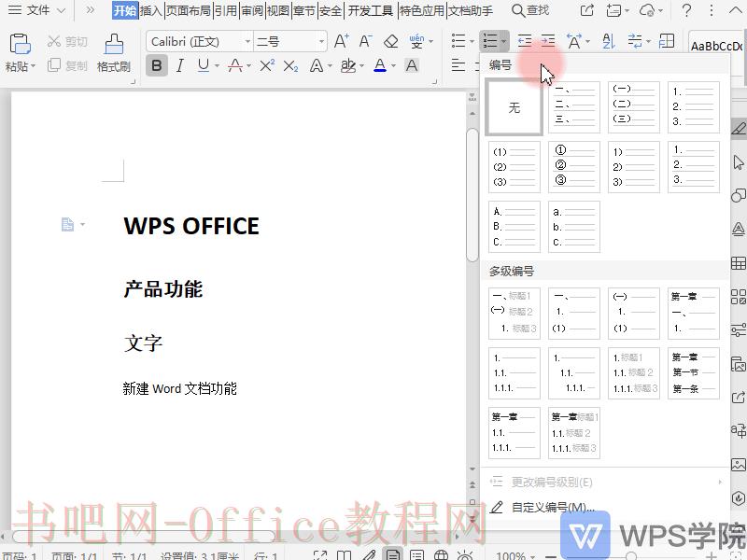Increase font size with A+ icon

pos(341,41)
